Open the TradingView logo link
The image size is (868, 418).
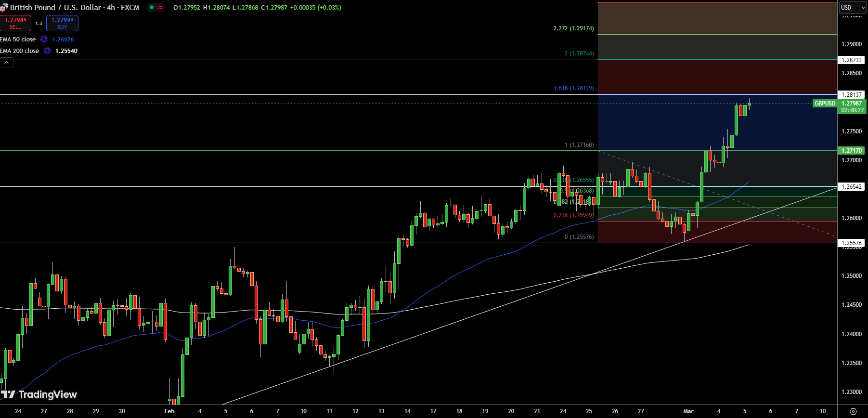pos(39,395)
